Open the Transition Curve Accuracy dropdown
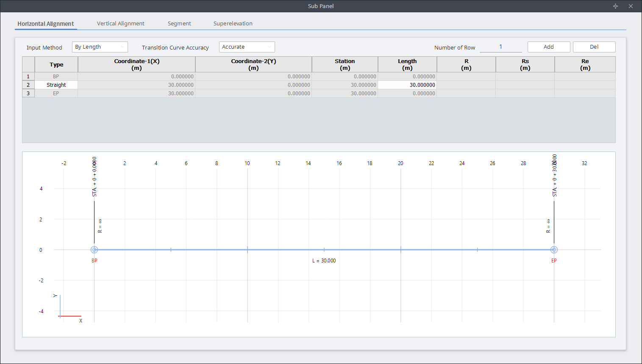642x364 pixels. tap(247, 47)
